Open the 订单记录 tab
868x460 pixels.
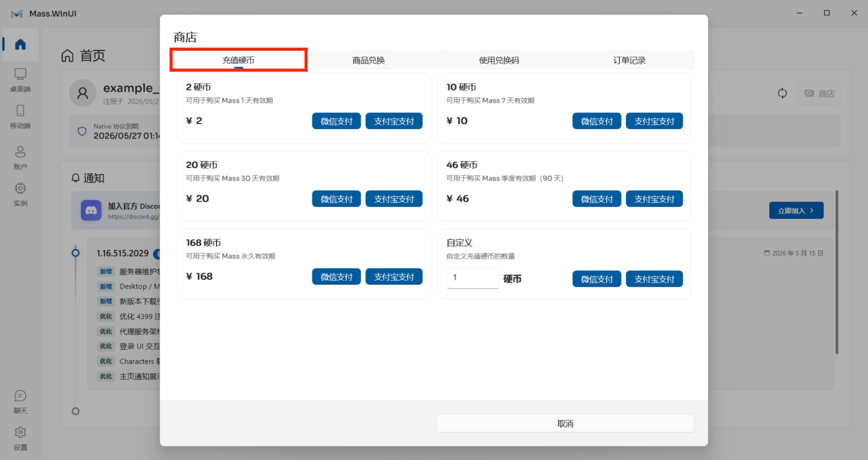pos(629,60)
